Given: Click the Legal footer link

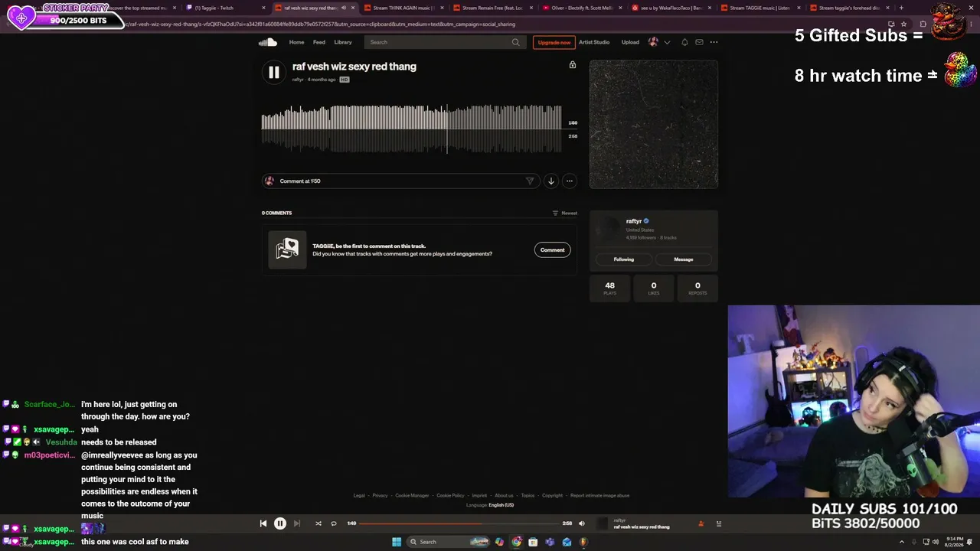Looking at the screenshot, I should click(359, 495).
